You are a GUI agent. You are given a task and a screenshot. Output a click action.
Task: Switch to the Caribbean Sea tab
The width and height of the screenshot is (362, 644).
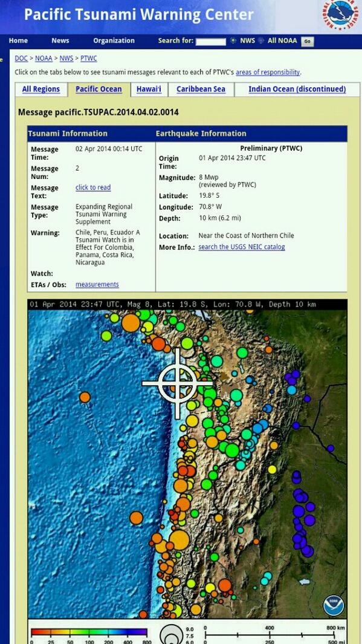click(x=201, y=89)
